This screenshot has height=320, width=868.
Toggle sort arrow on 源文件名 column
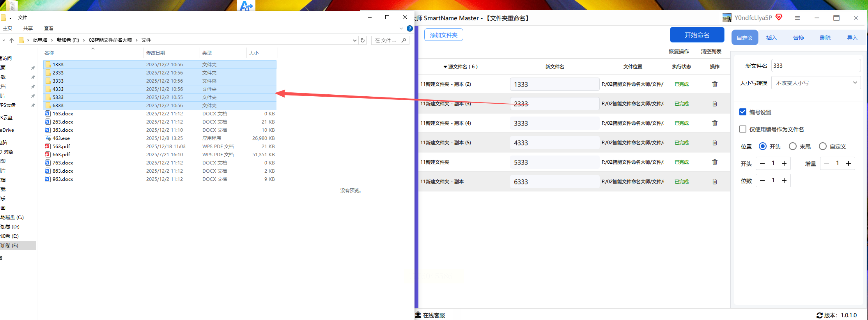445,67
